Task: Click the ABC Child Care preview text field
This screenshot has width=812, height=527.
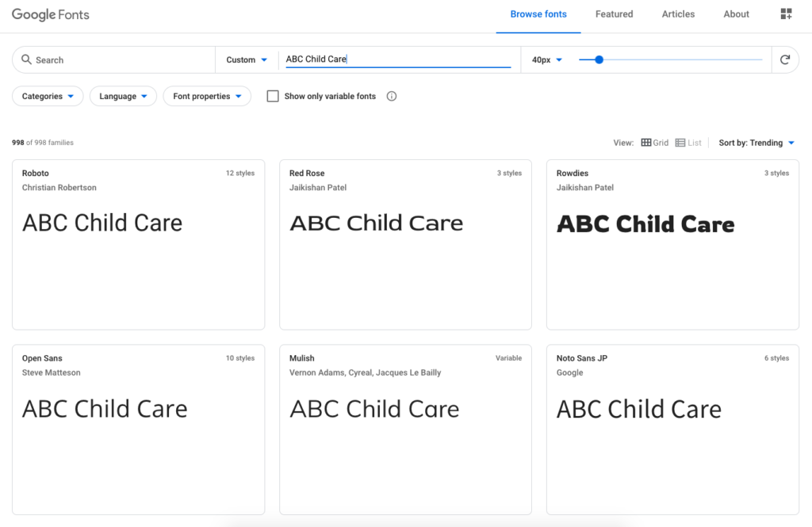Action: click(x=398, y=59)
